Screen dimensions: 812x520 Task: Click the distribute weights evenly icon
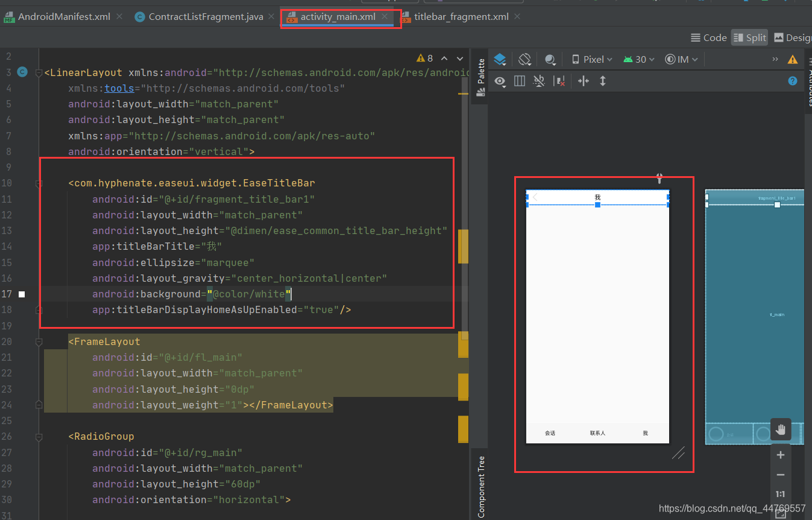click(x=583, y=81)
